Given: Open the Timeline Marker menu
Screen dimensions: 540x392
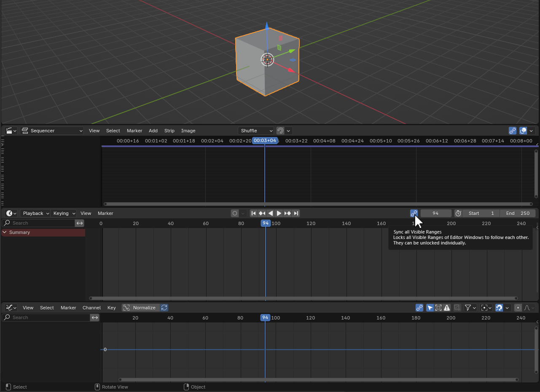Looking at the screenshot, I should [x=105, y=213].
